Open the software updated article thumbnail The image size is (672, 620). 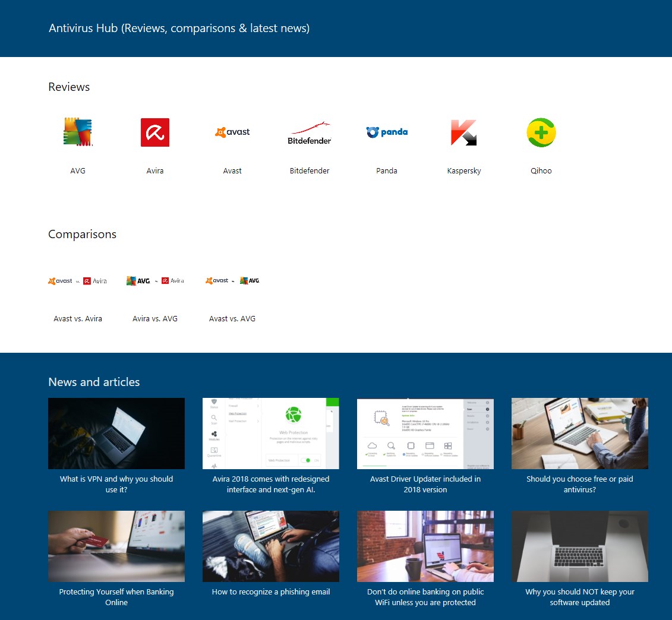tap(580, 546)
